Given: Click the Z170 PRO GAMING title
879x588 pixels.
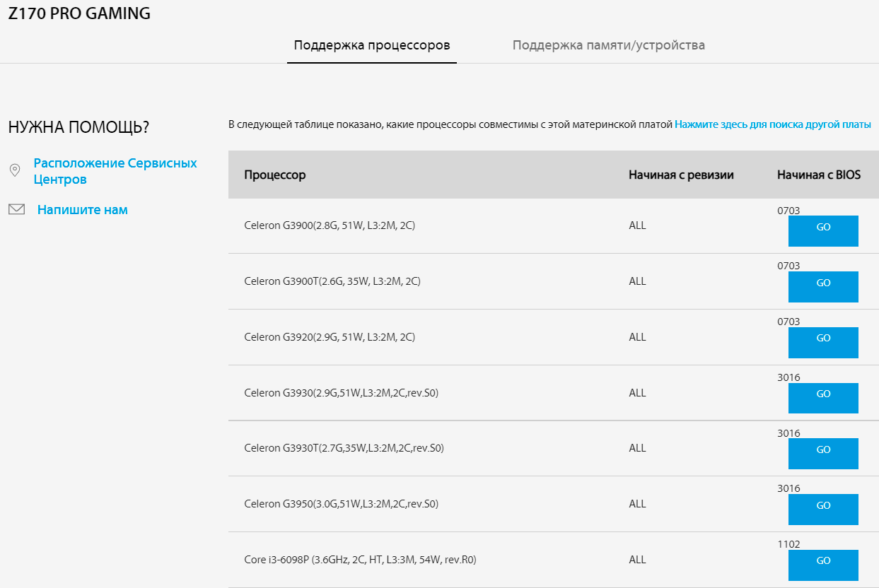Looking at the screenshot, I should coord(79,14).
